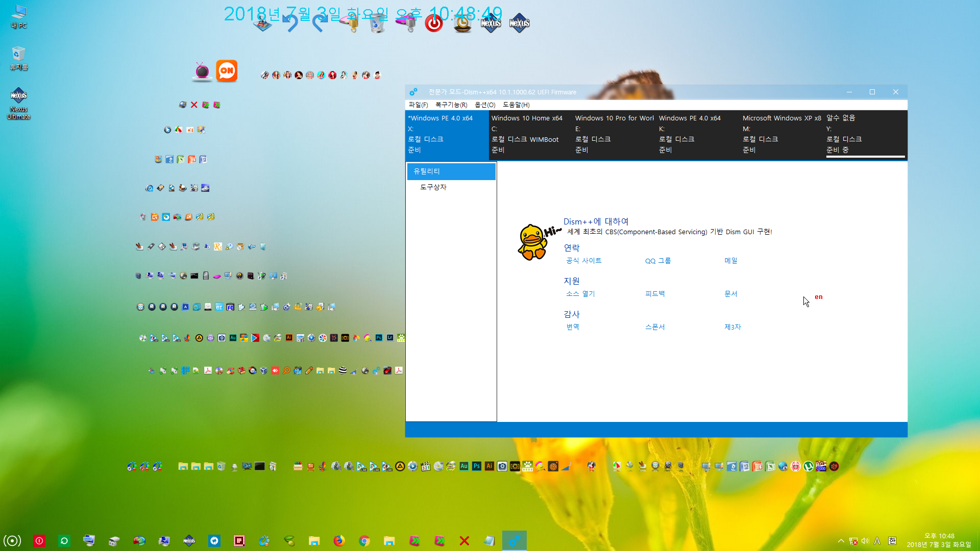
Task: Click the recycle bin icon in the top dock
Action: (x=377, y=23)
